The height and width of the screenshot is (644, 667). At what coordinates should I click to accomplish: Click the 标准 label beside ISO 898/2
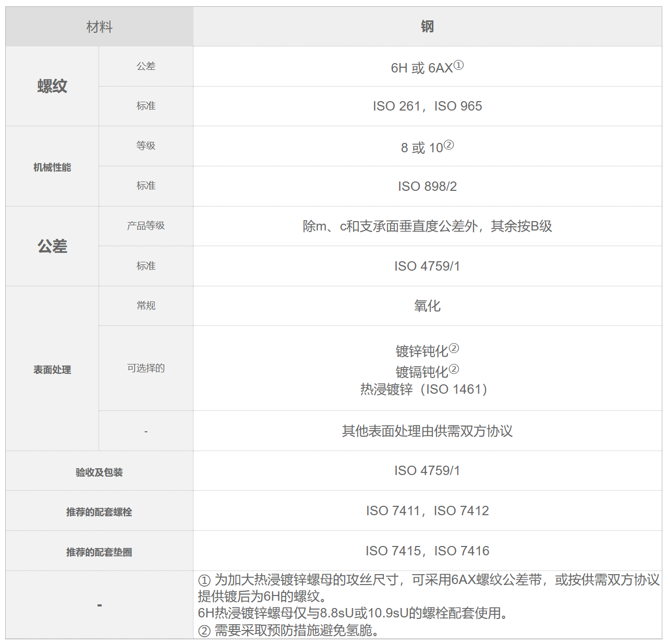click(x=146, y=186)
